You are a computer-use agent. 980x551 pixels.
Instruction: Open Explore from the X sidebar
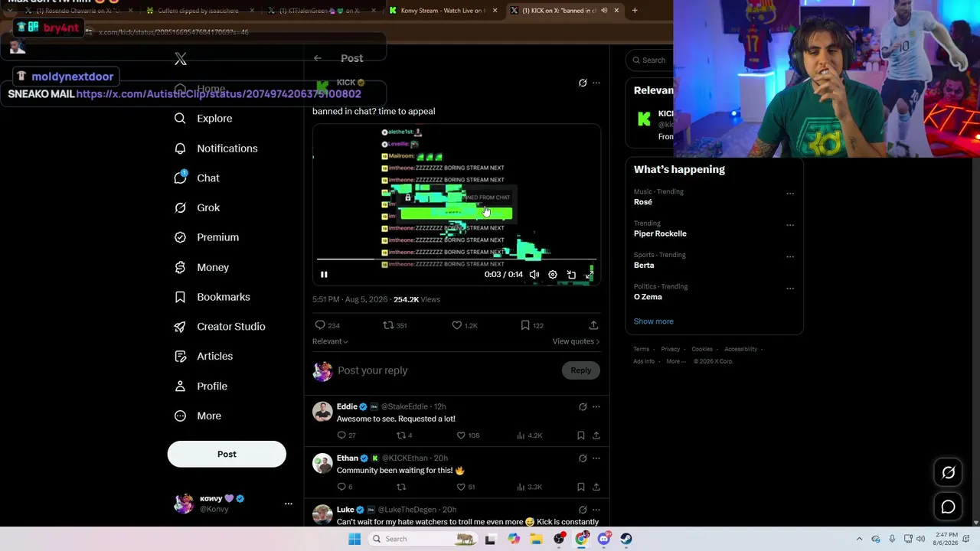point(203,119)
